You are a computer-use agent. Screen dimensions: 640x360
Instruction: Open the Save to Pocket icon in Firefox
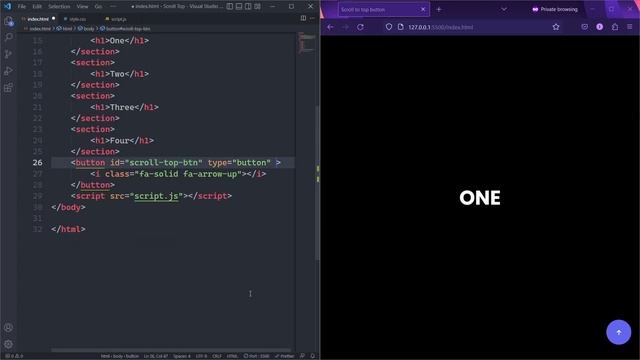pos(584,27)
